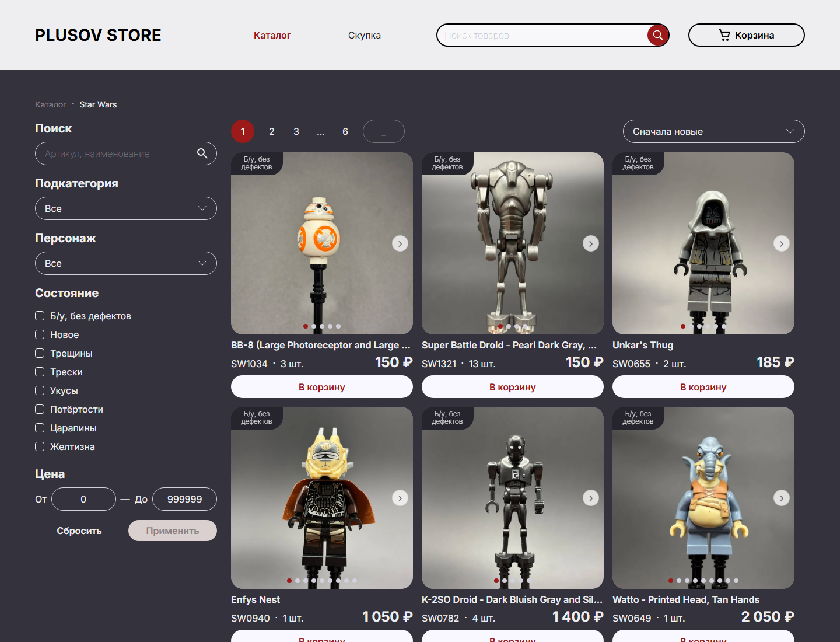Viewport: 840px width, 642px height.
Task: Click the red search magnifier button in header
Action: [657, 35]
